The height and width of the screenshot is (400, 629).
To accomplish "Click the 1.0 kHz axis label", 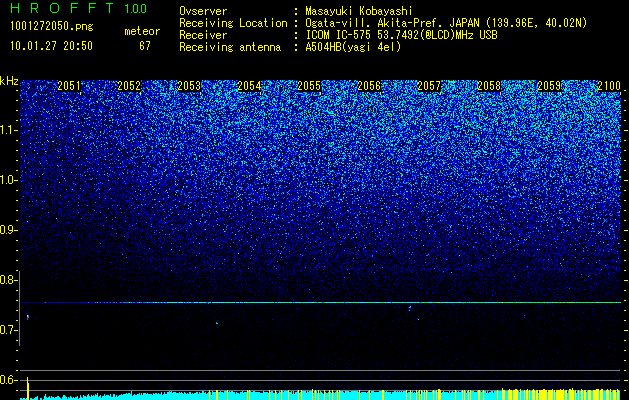I will pyautogui.click(x=8, y=180).
